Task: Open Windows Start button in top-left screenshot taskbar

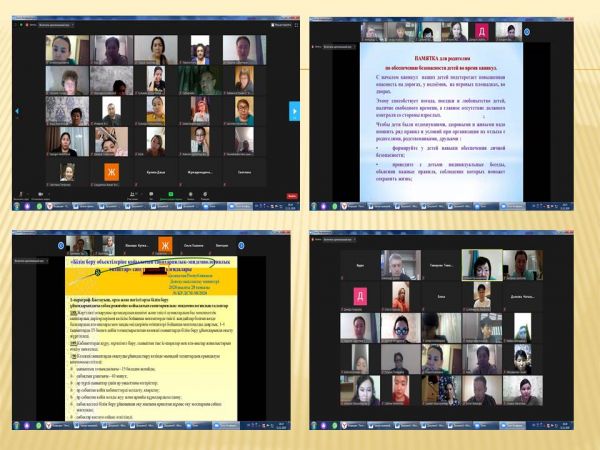Action: tap(16, 205)
